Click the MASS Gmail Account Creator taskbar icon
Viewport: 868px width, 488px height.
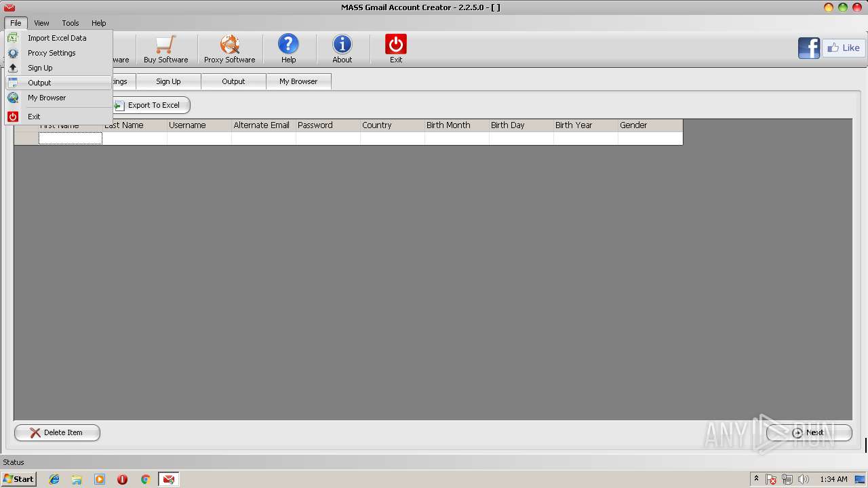pos(168,479)
